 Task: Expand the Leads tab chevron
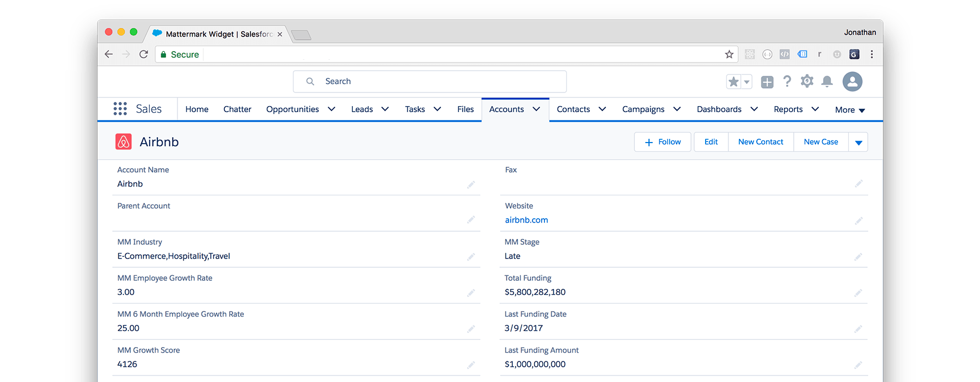pos(385,109)
